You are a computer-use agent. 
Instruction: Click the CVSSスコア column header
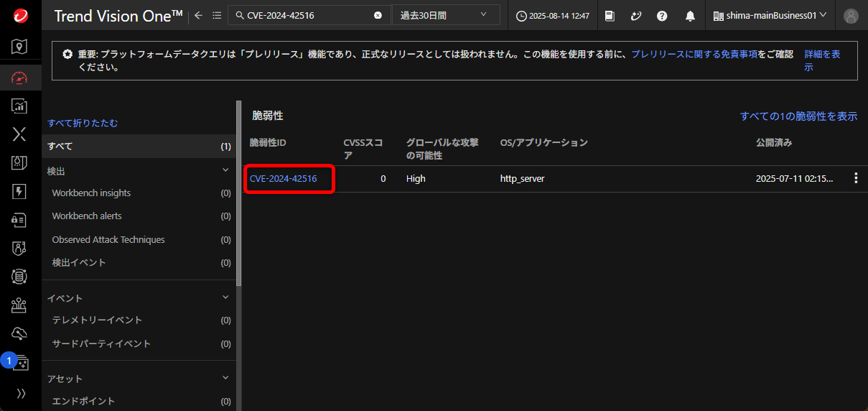click(363, 149)
